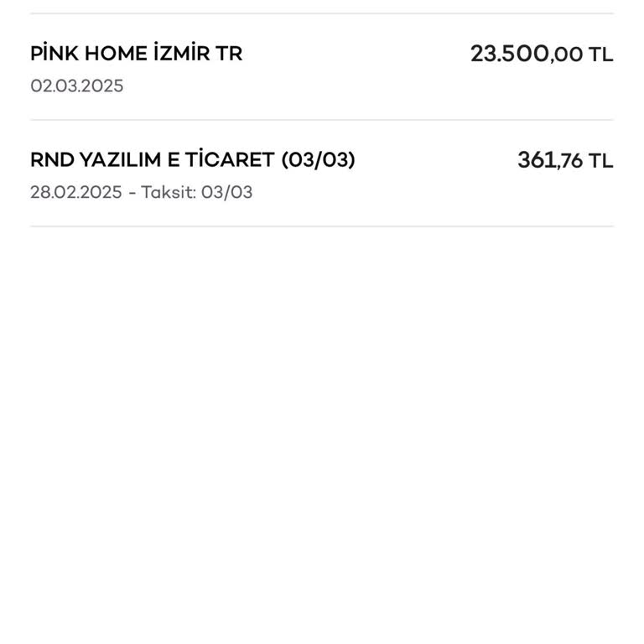Open the RND YAZILIM E TİCARET transaction
The height and width of the screenshot is (644, 644).
[192, 160]
